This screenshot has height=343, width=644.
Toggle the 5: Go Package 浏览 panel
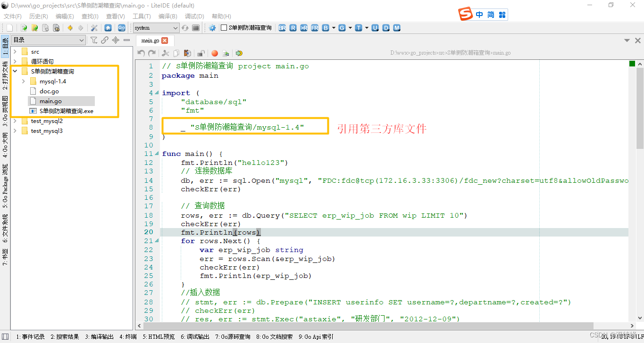pyautogui.click(x=5, y=186)
